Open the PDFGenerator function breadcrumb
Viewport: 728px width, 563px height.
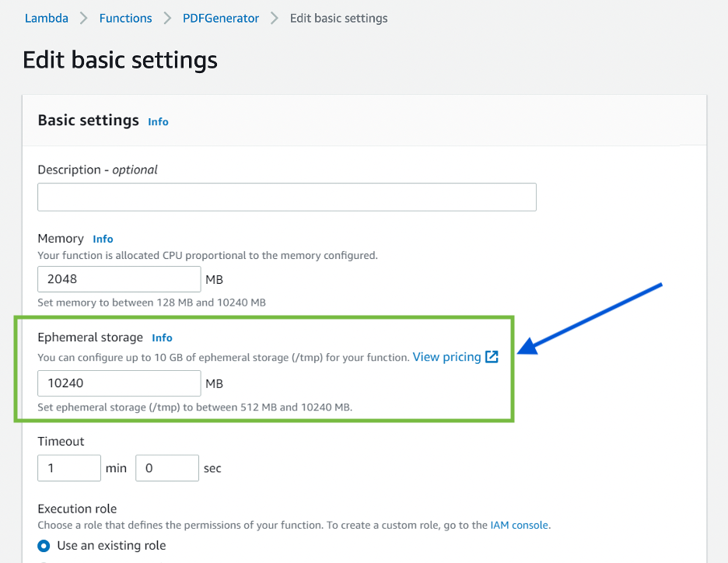pyautogui.click(x=221, y=18)
